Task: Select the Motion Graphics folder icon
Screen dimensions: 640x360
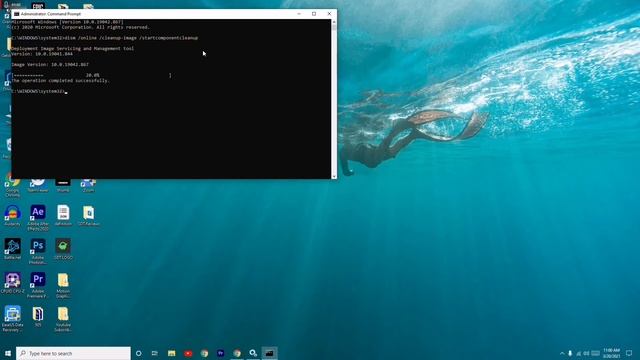Action: 63,285
